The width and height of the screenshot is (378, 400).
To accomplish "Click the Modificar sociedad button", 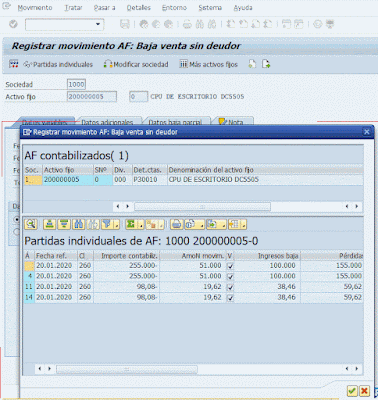I will 136,64.
